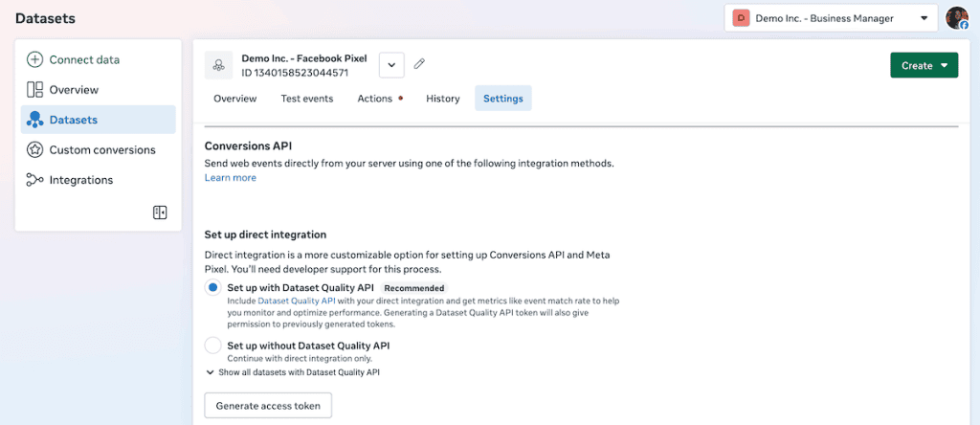Viewport: 980px width, 425px height.
Task: Click Generate access token button
Action: pos(268,406)
